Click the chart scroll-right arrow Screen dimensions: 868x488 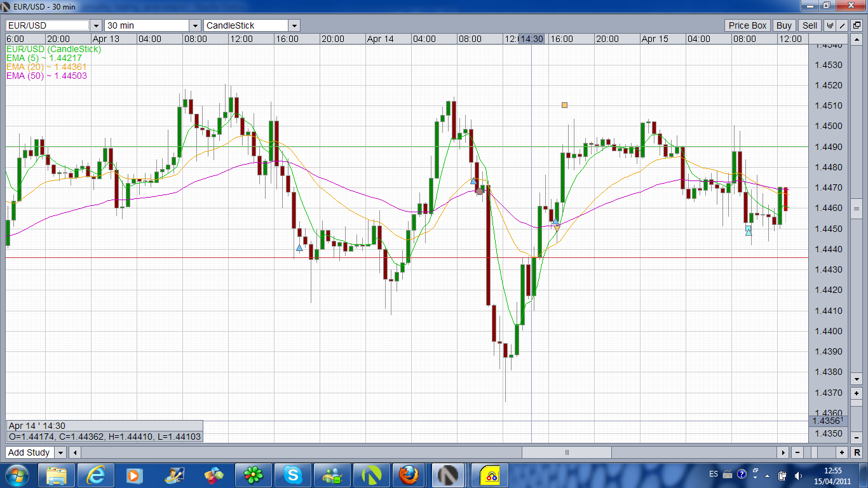point(783,452)
